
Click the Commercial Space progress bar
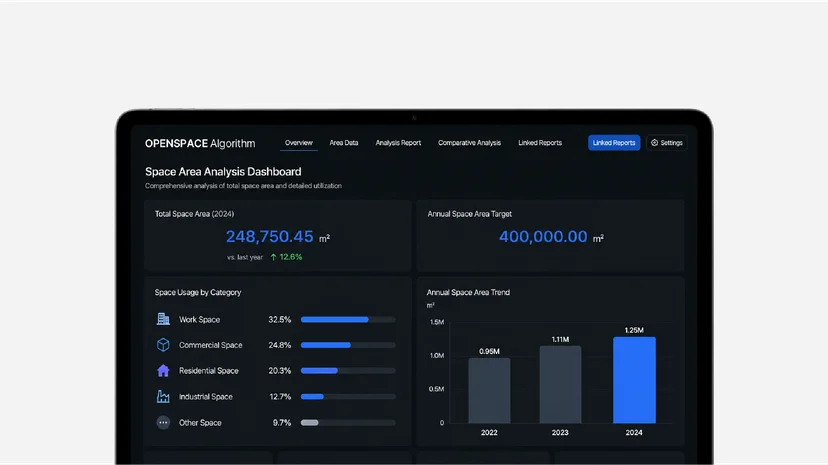348,345
